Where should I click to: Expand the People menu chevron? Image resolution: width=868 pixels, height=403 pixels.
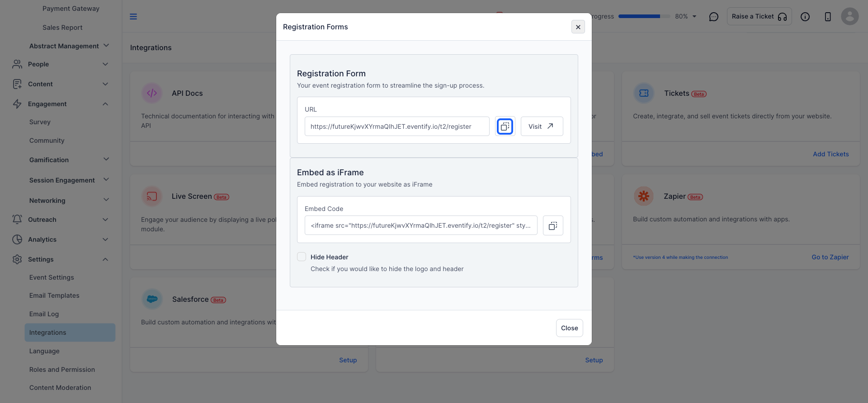(x=105, y=64)
